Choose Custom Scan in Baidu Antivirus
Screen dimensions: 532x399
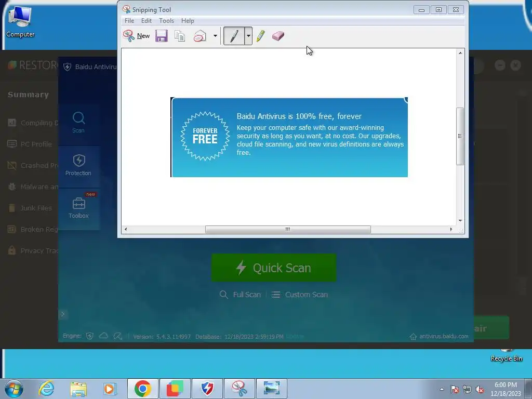[300, 295]
